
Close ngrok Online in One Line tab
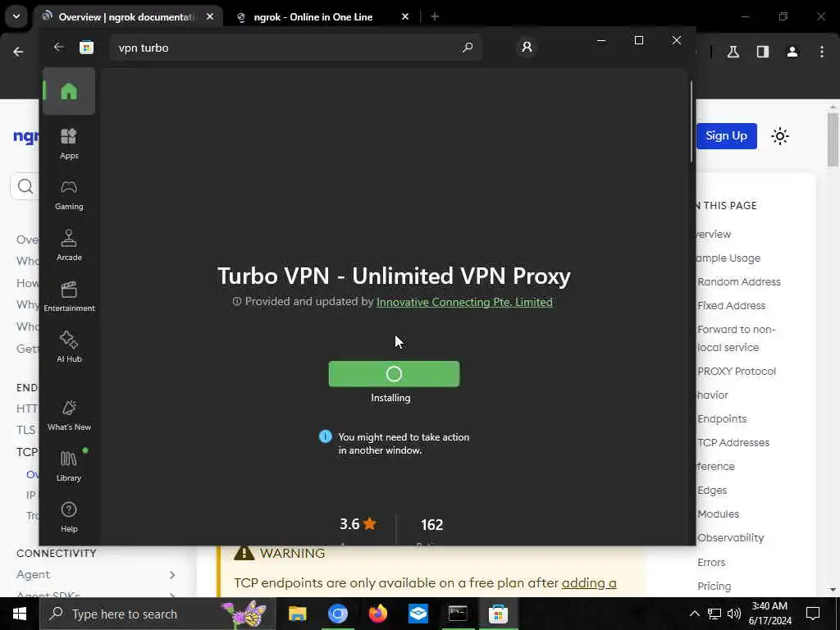pyautogui.click(x=405, y=16)
